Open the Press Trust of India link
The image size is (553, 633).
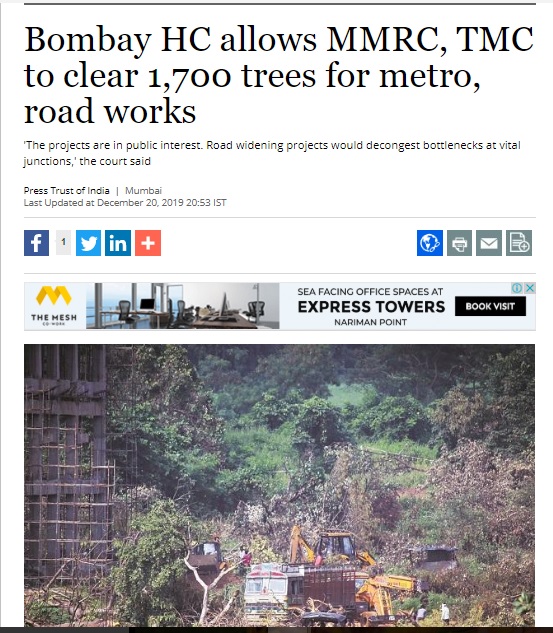pos(67,191)
